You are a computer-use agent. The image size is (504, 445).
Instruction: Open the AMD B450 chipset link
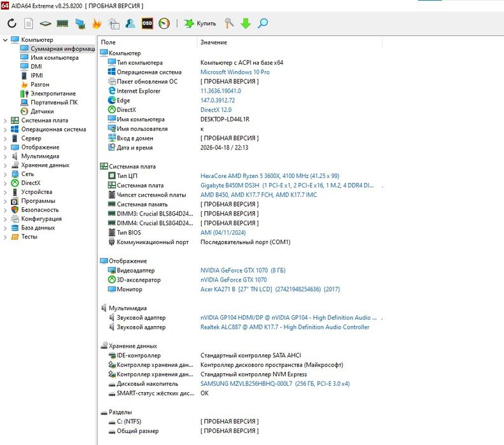click(258, 195)
